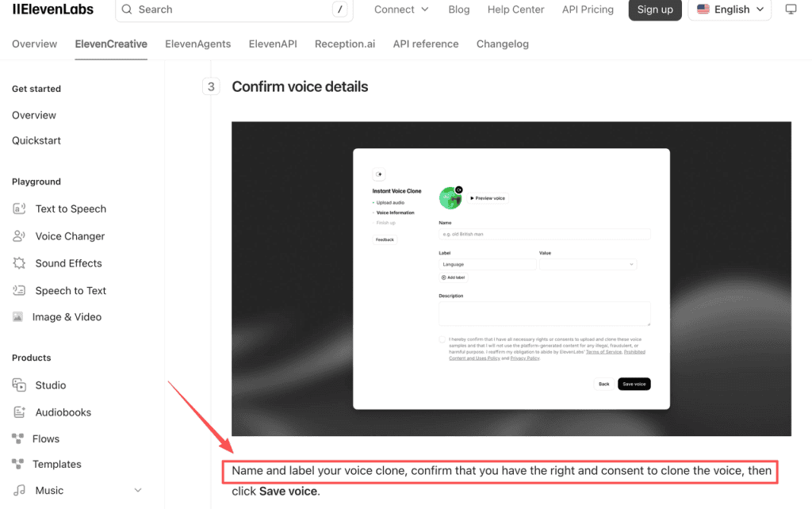
Task: Toggle the display theme monitor icon
Action: pos(791,10)
